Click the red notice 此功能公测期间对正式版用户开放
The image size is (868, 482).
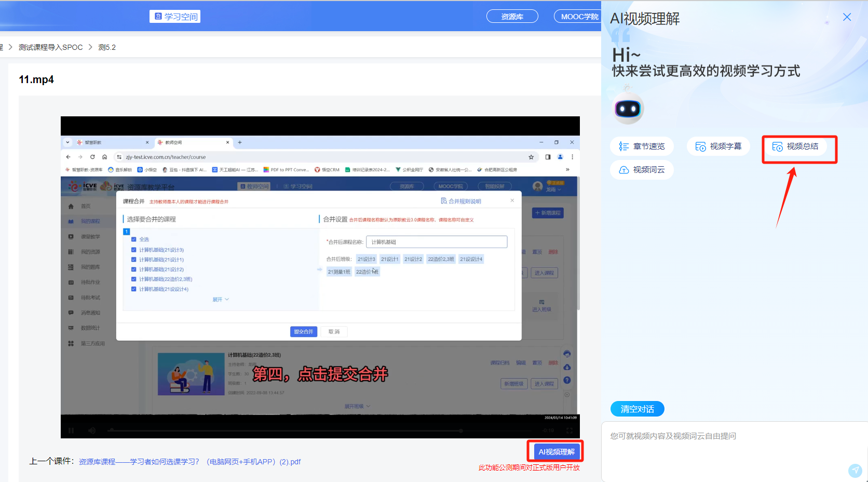point(529,467)
